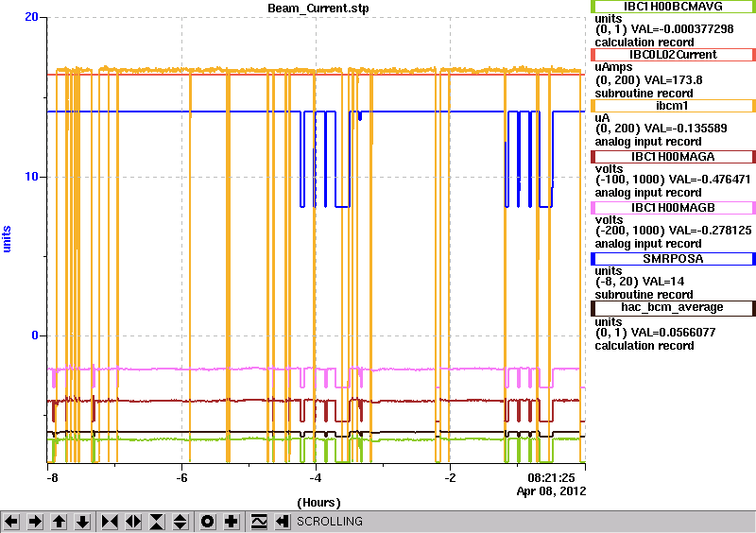Click the Apr 08, 2012 date label
This screenshot has height=533, width=756.
point(551,491)
